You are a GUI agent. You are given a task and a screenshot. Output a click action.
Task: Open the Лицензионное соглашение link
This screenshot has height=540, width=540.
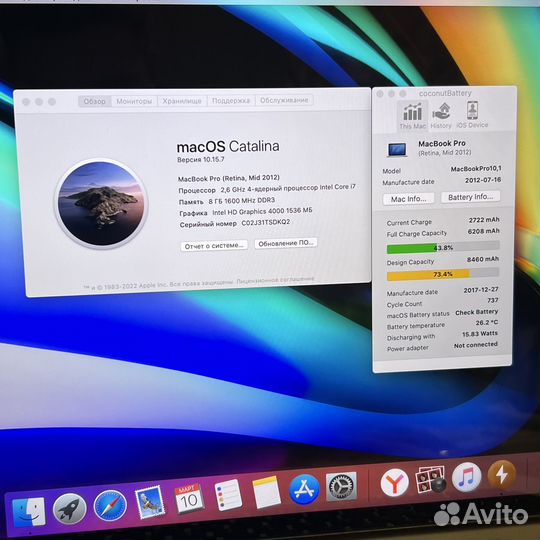275,280
